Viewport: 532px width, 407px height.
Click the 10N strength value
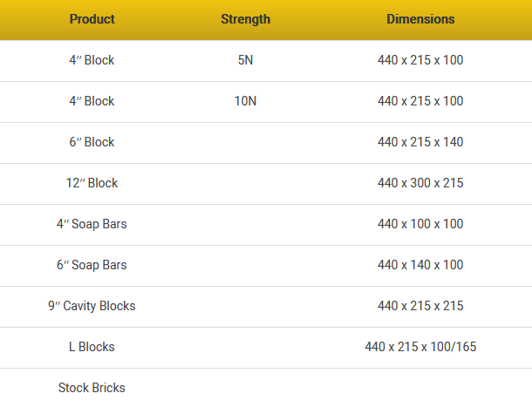point(245,101)
